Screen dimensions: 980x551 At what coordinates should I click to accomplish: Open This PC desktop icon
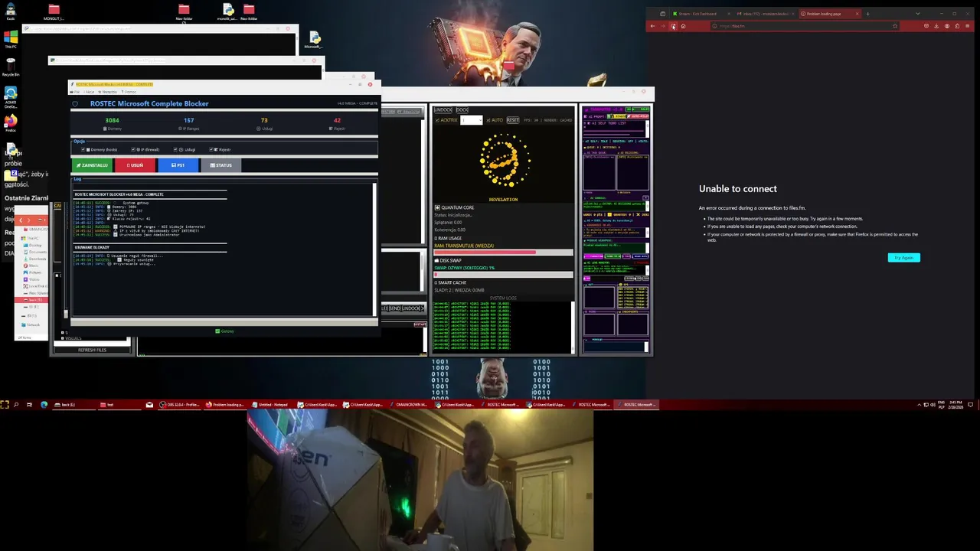pyautogui.click(x=11, y=39)
